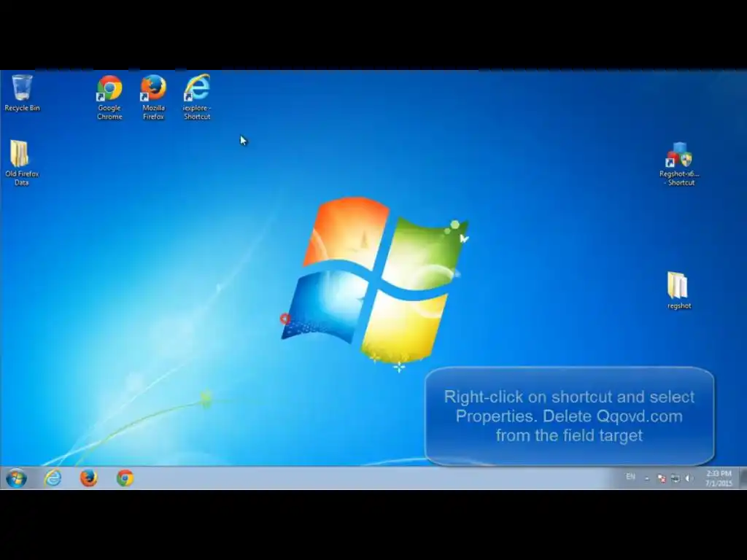This screenshot has height=560, width=747.
Task: Show hidden system tray icons
Action: tap(646, 478)
